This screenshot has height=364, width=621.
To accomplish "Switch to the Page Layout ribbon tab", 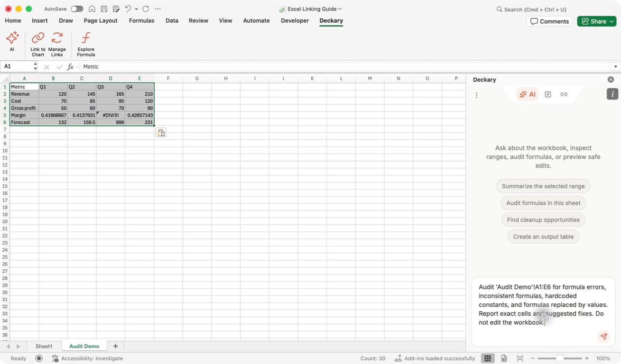I will (x=101, y=21).
